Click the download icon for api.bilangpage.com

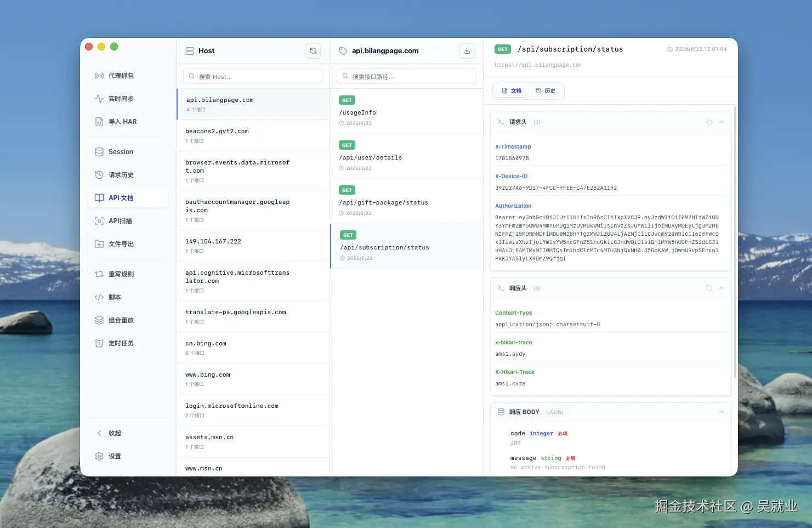tap(467, 51)
